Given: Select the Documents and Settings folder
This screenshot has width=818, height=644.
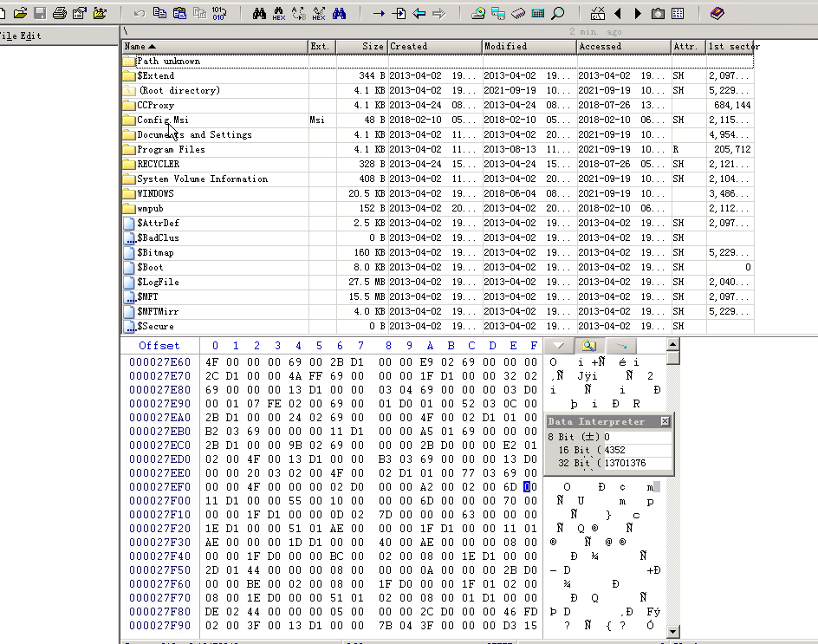Looking at the screenshot, I should (438, 134).
